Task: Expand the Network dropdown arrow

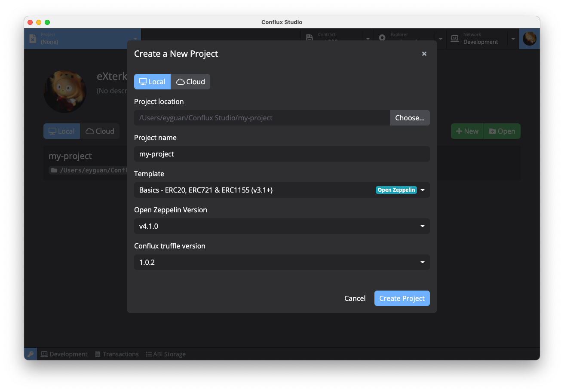Action: (x=513, y=39)
